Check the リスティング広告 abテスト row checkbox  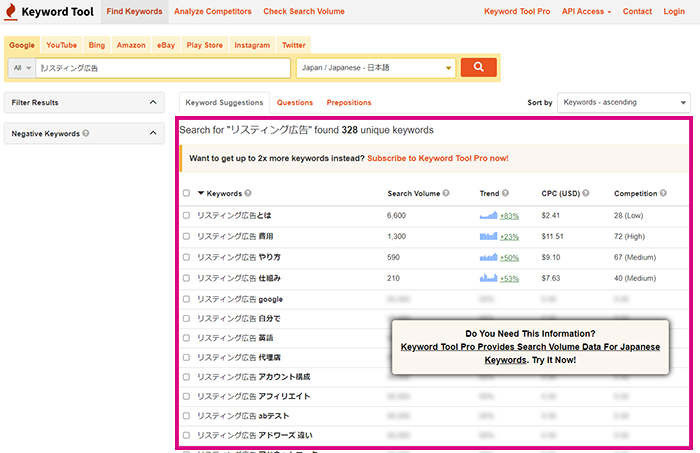[x=186, y=416]
